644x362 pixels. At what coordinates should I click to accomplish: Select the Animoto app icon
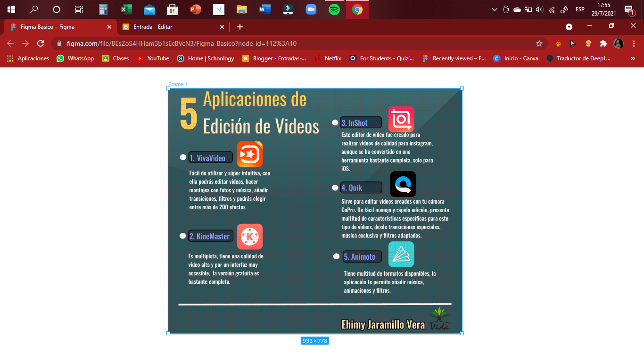[401, 255]
